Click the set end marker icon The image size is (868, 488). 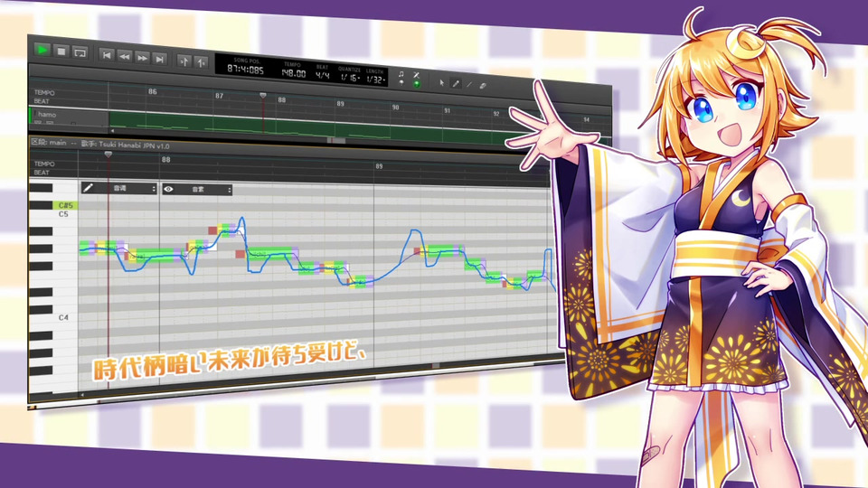tap(201, 62)
